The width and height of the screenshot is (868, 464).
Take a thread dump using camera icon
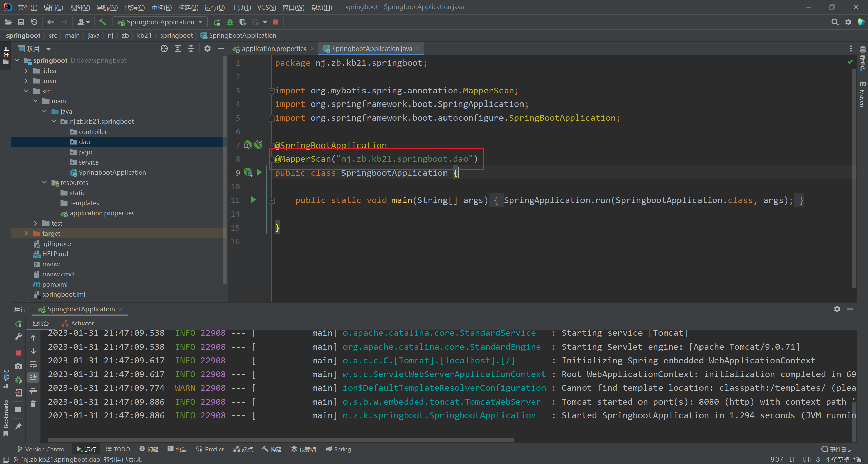[x=18, y=366]
